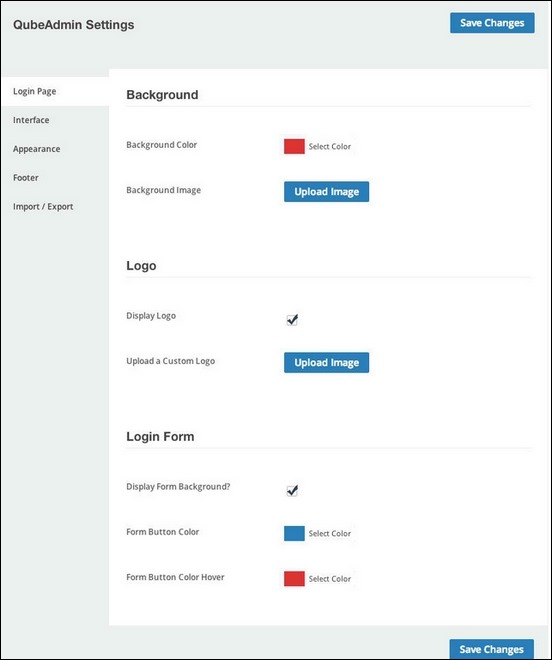Toggle the Display Logo checkbox
Image resolution: width=552 pixels, height=660 pixels.
pos(292,320)
